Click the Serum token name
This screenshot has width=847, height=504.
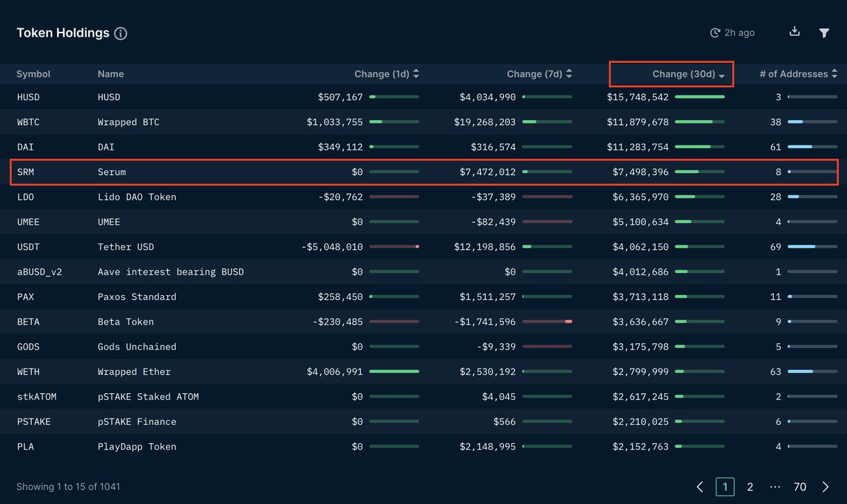click(x=112, y=172)
